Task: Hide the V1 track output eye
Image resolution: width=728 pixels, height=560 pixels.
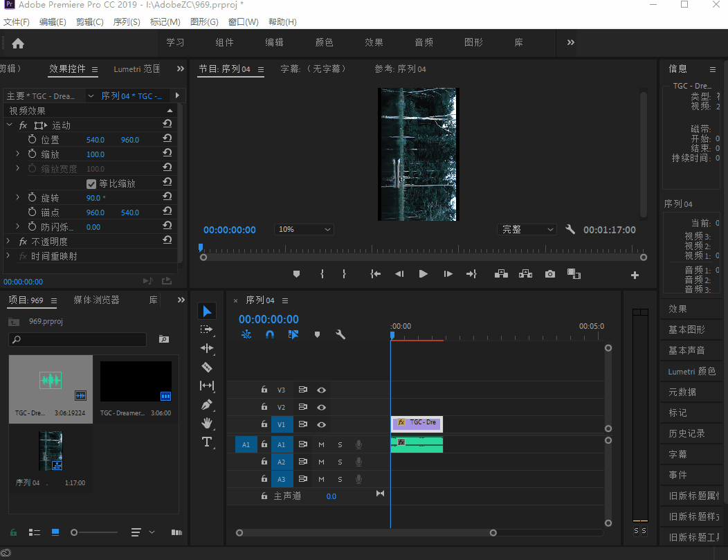Action: (x=321, y=424)
